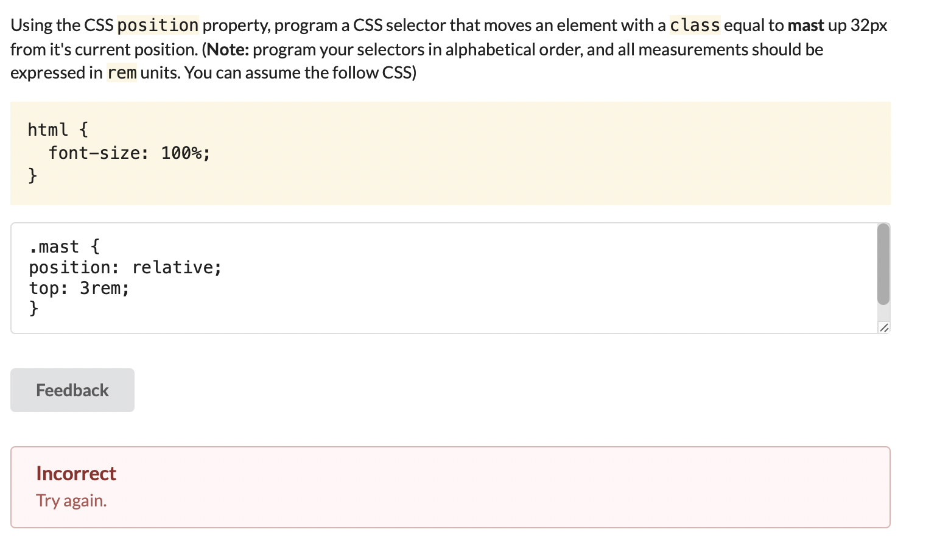Click the textarea resize grip handle
This screenshot has width=951, height=560.
coord(884,329)
